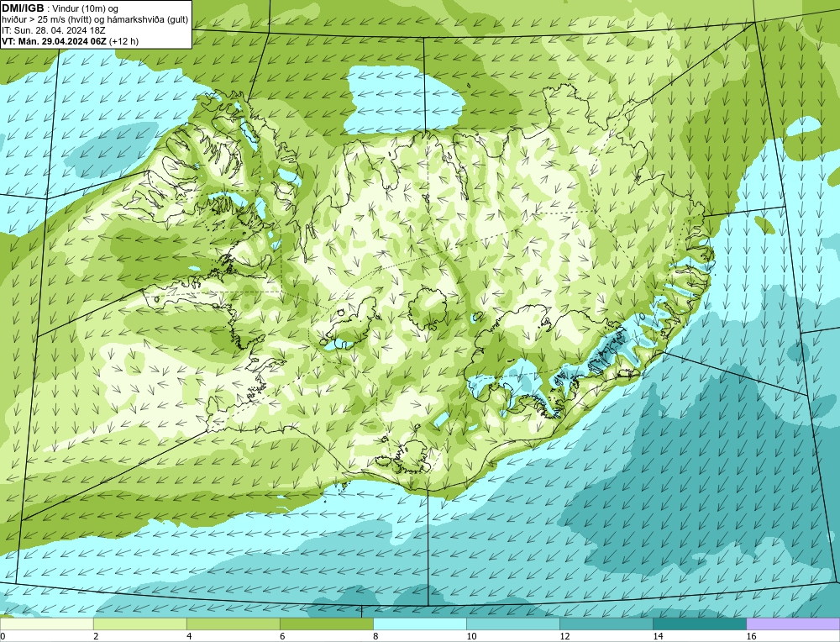Click the 'Vindur (10m) og' label
Viewport: 840px width, 642px height.
point(85,8)
